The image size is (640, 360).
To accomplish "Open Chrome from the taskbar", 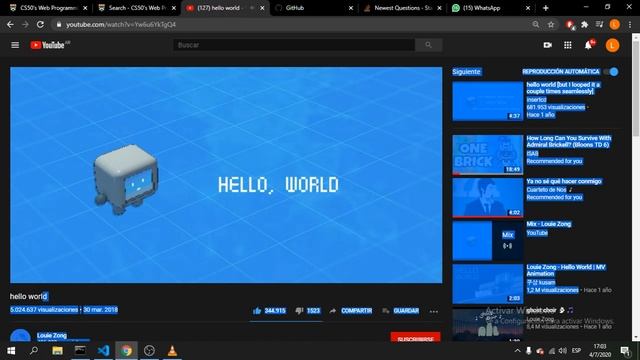I will tap(126, 351).
